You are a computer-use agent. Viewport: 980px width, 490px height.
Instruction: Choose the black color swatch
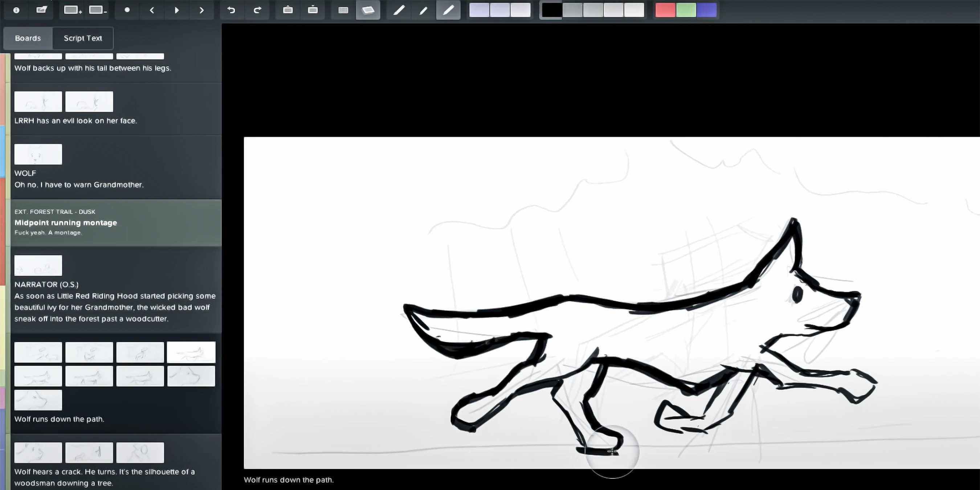(552, 10)
